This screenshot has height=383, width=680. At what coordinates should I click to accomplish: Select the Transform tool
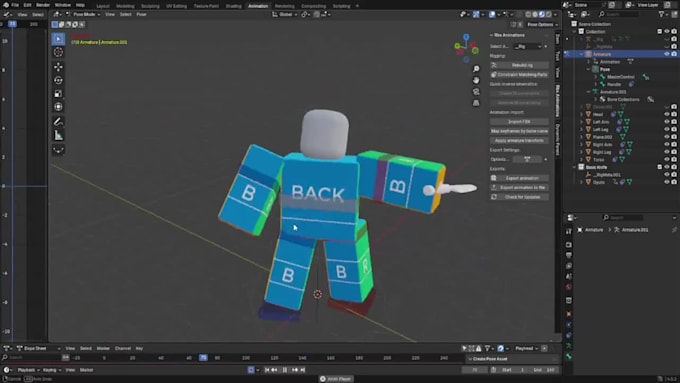[x=58, y=107]
